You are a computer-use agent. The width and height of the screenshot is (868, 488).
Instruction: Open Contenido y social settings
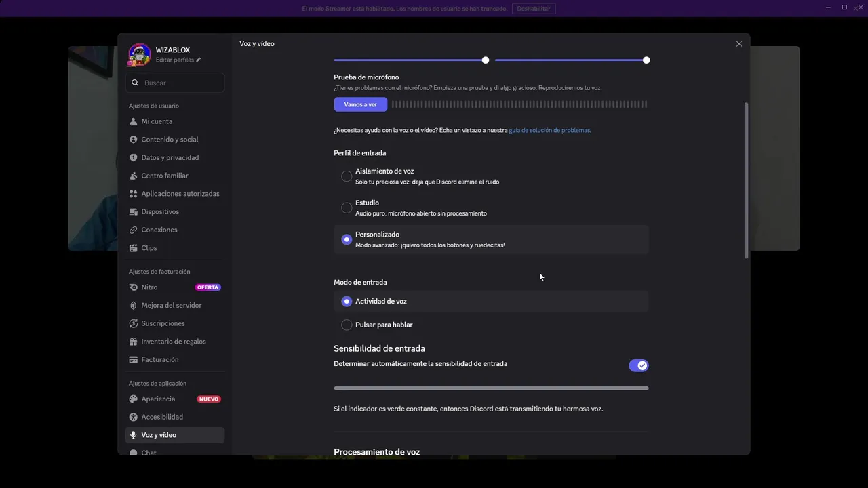pos(175,140)
